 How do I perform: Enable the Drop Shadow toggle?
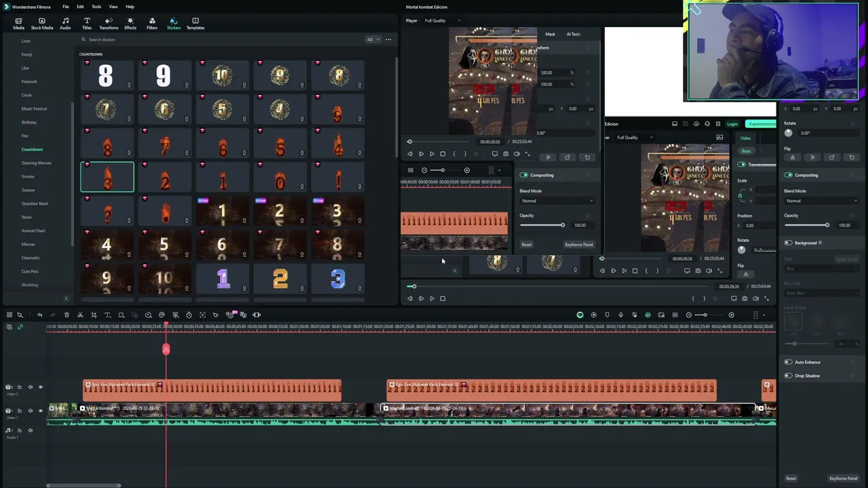[788, 375]
